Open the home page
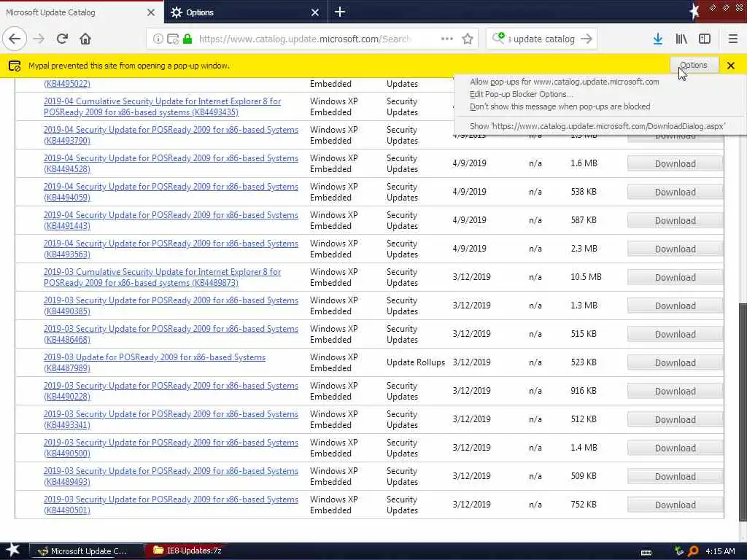 pos(85,39)
